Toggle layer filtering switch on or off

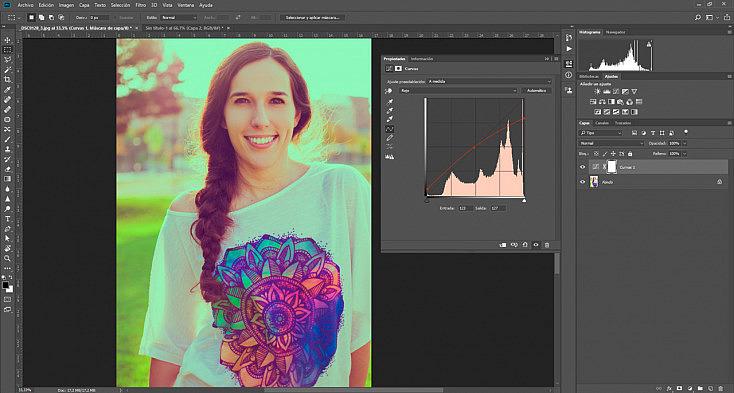(x=686, y=132)
